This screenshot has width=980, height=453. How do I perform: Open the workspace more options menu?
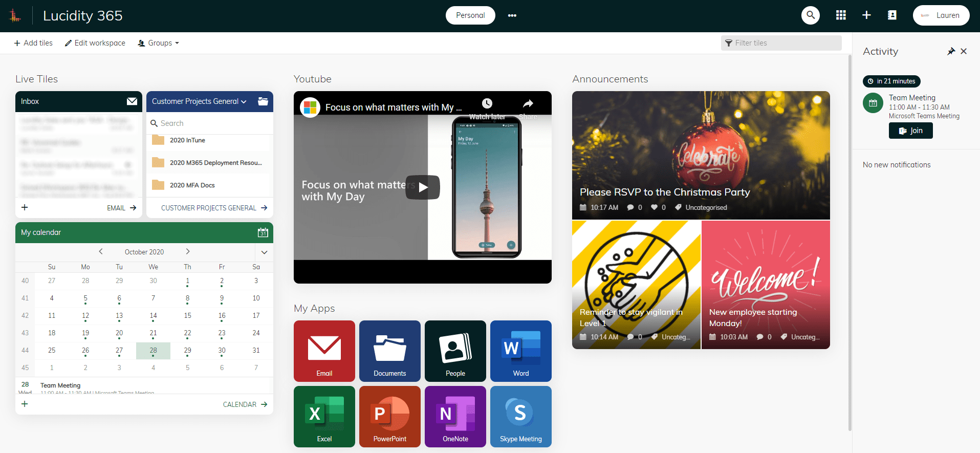[512, 15]
